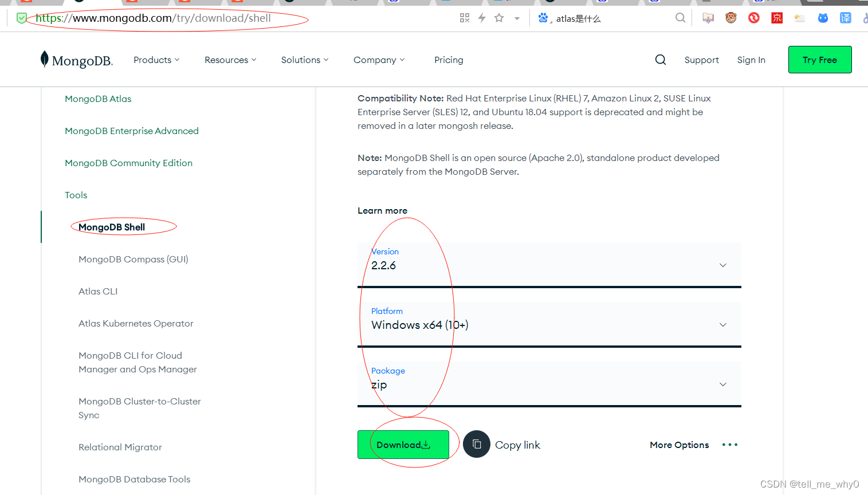Click the Try Free button
Screen dimensions: 868x495
tap(820, 60)
